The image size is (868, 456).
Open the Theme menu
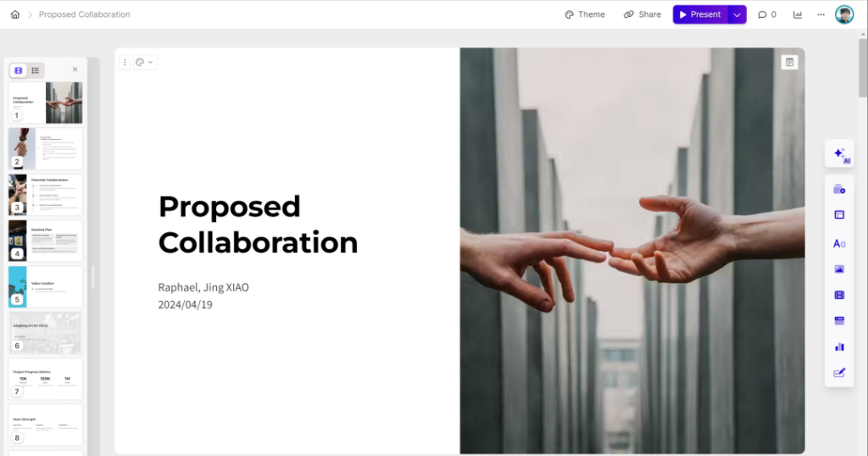[585, 14]
